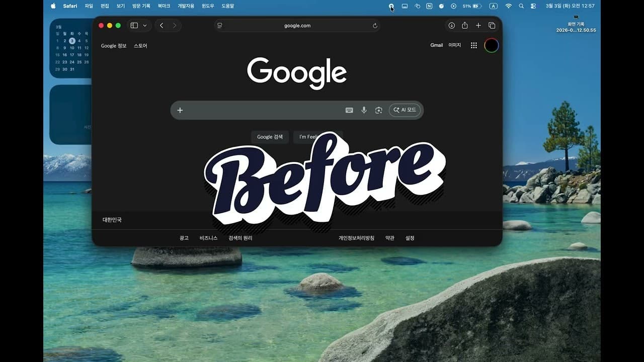The height and width of the screenshot is (362, 644).
Task: Click the Safari downloads icon
Action: tap(451, 26)
